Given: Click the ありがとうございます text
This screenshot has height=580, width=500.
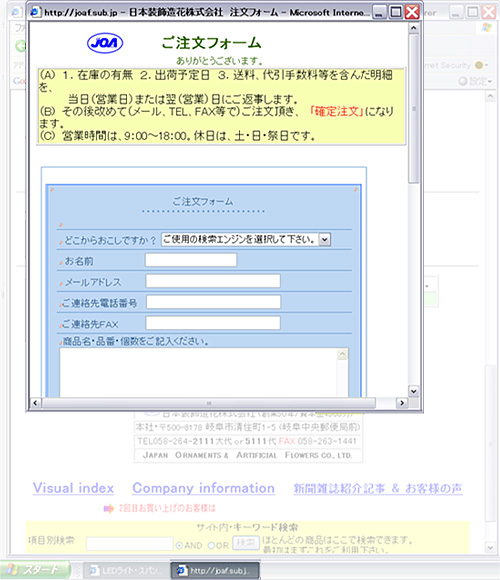Looking at the screenshot, I should click(x=220, y=60).
